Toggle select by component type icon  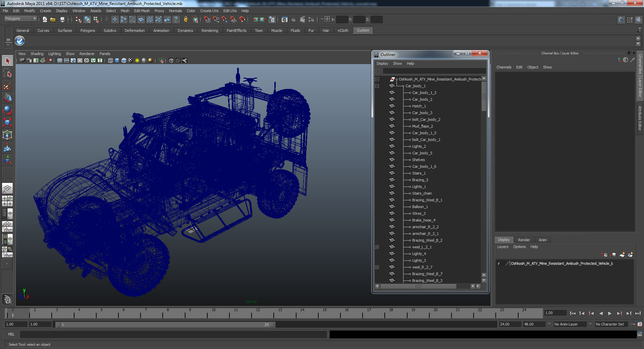click(96, 19)
